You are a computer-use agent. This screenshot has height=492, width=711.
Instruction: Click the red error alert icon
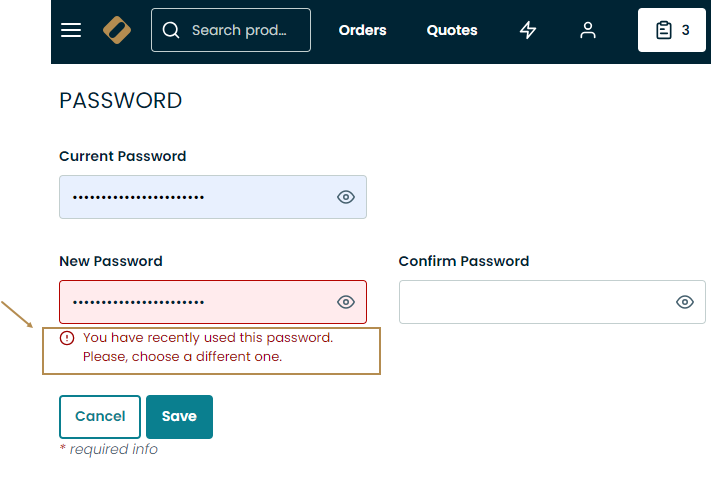[67, 338]
